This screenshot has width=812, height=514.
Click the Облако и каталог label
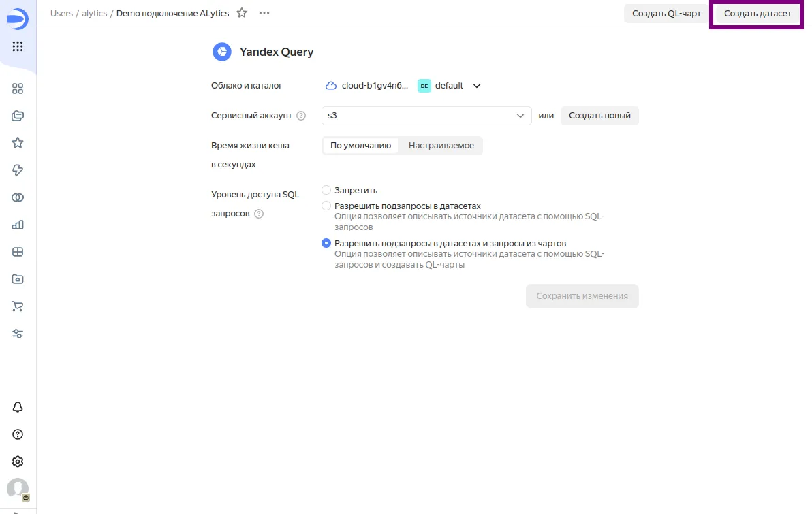247,86
